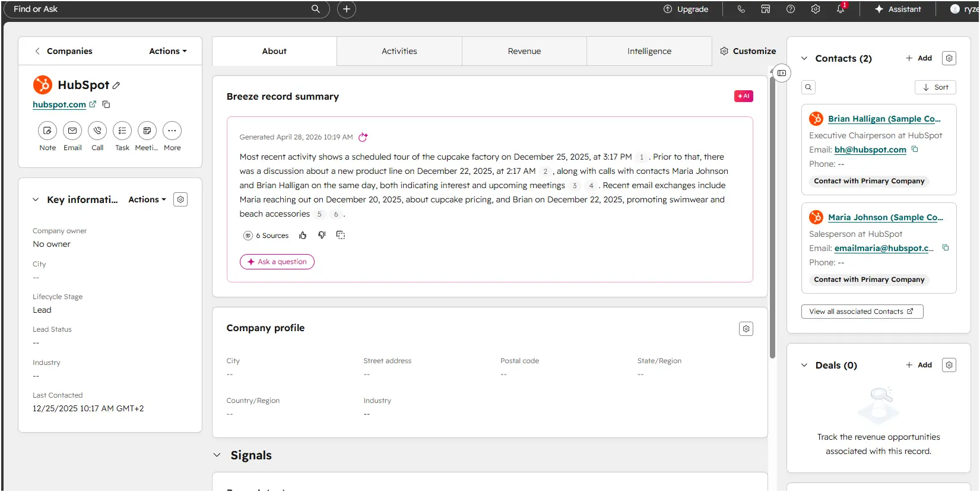This screenshot has width=980, height=492.
Task: Compose Email to company
Action: point(72,131)
